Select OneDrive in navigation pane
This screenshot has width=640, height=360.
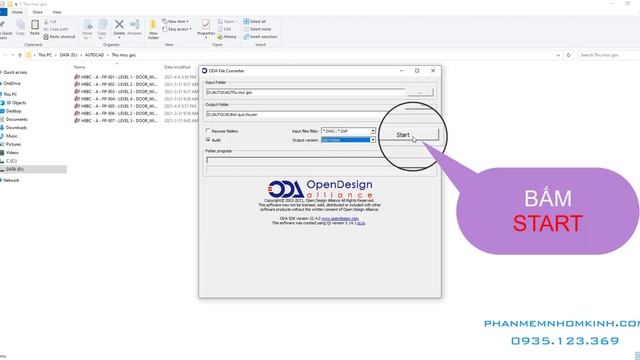coord(11,83)
